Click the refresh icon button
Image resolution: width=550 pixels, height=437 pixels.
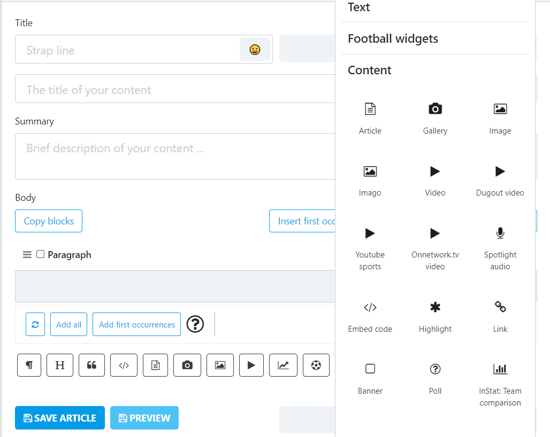coord(35,324)
